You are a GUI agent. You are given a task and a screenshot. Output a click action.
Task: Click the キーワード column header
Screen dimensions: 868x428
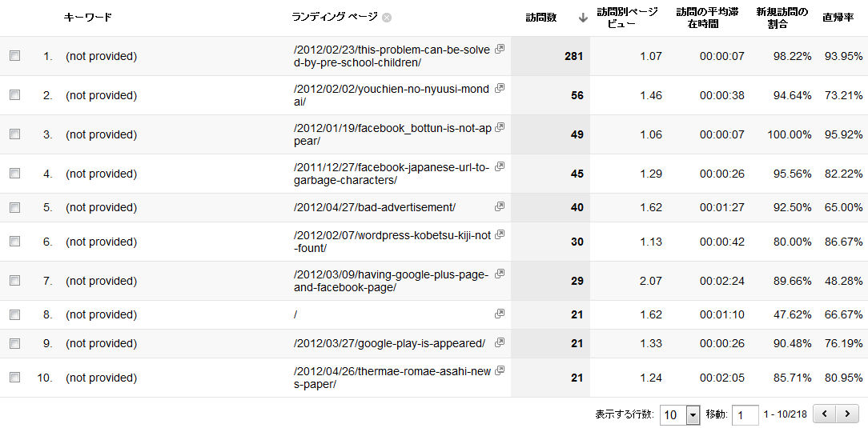coord(88,18)
